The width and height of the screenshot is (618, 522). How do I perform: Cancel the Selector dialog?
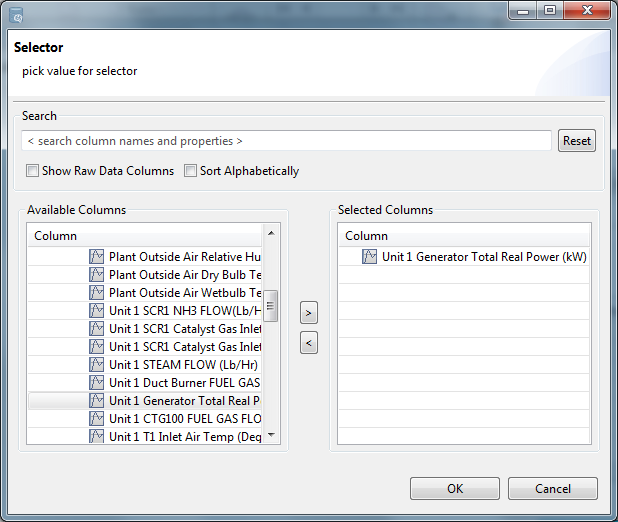pyautogui.click(x=552, y=489)
